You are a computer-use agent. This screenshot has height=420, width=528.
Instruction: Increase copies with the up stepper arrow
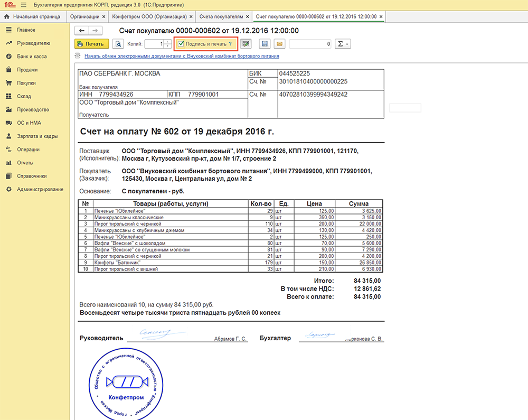point(168,42)
